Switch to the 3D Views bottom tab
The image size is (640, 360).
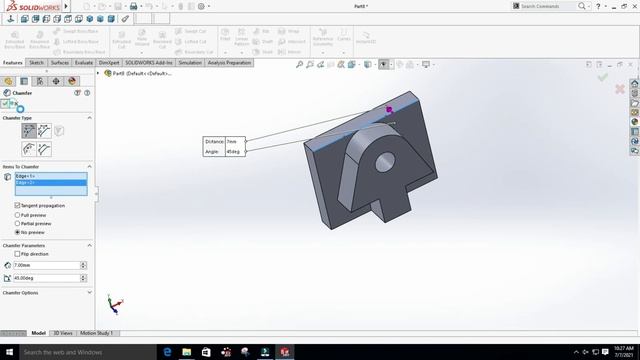coord(63,333)
